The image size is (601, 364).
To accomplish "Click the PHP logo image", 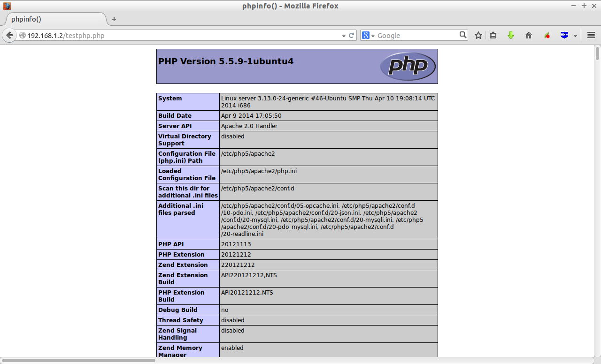I will [408, 66].
